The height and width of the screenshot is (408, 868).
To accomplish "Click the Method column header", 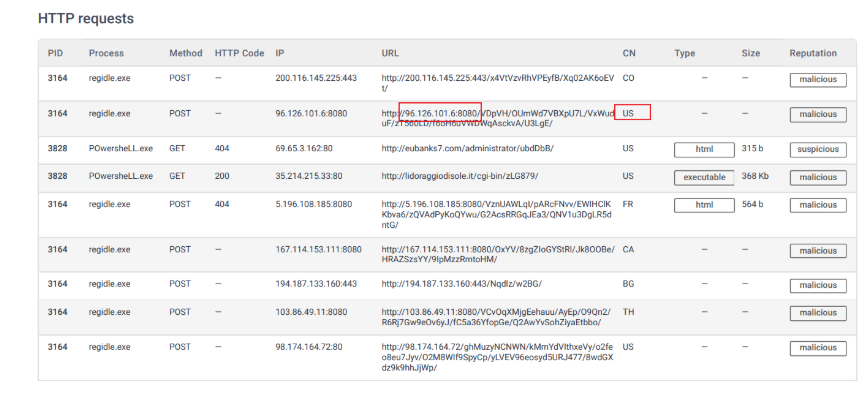I will [x=185, y=53].
